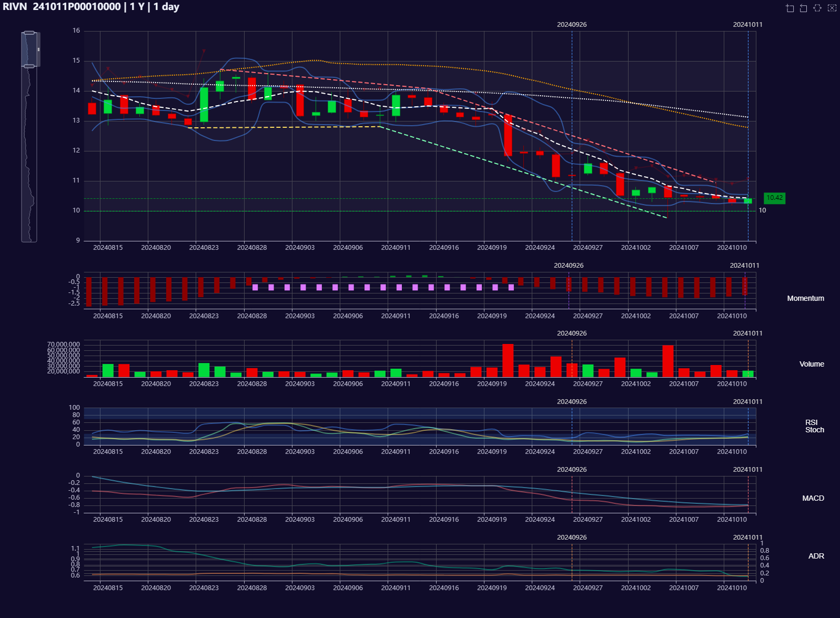Click the 10 price level label on right axis
840x618 pixels.
coord(762,210)
